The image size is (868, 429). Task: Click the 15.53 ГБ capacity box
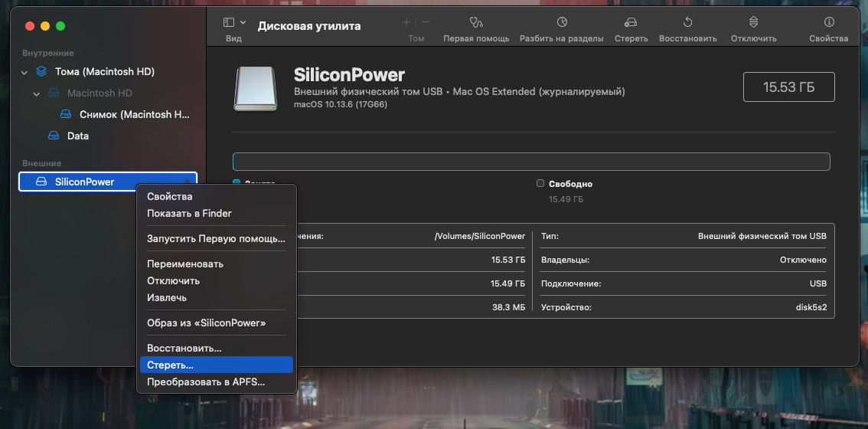tap(789, 87)
